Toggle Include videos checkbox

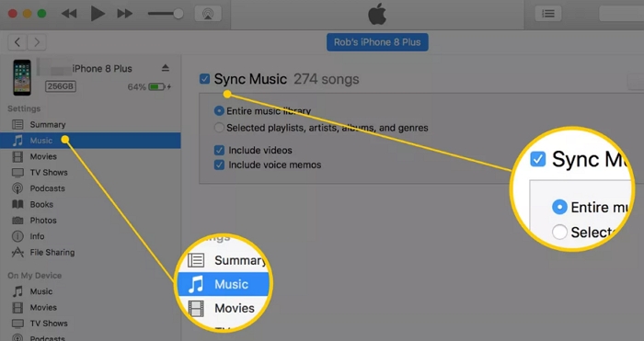219,150
